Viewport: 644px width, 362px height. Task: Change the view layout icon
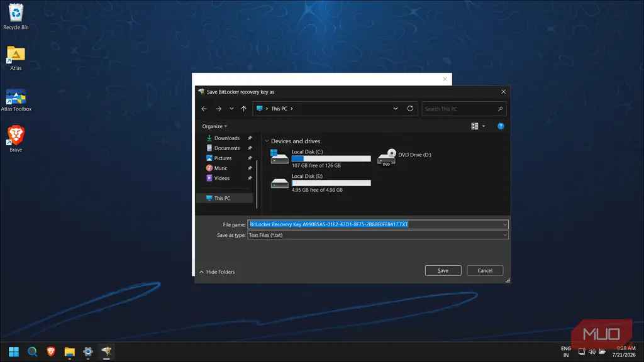click(474, 126)
